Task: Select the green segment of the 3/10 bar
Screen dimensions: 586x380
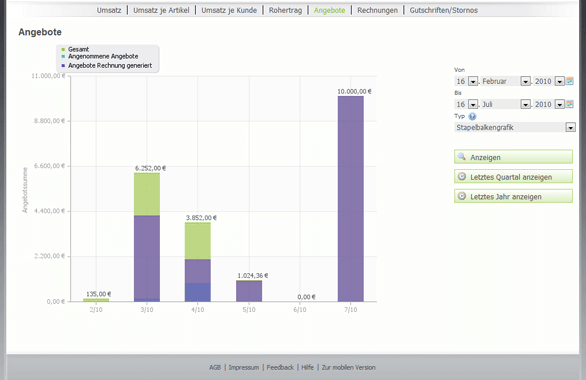Action: click(147, 194)
